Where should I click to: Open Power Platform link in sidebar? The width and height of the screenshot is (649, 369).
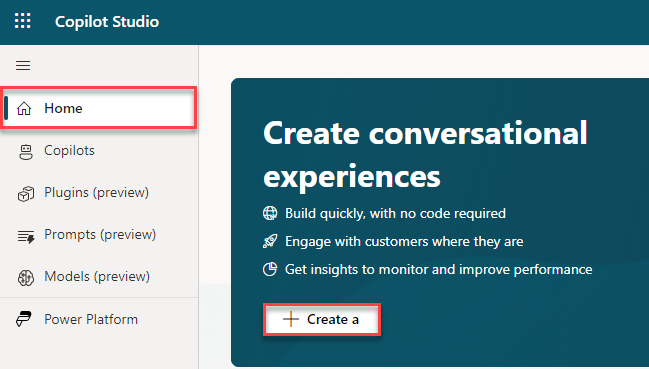click(x=99, y=319)
